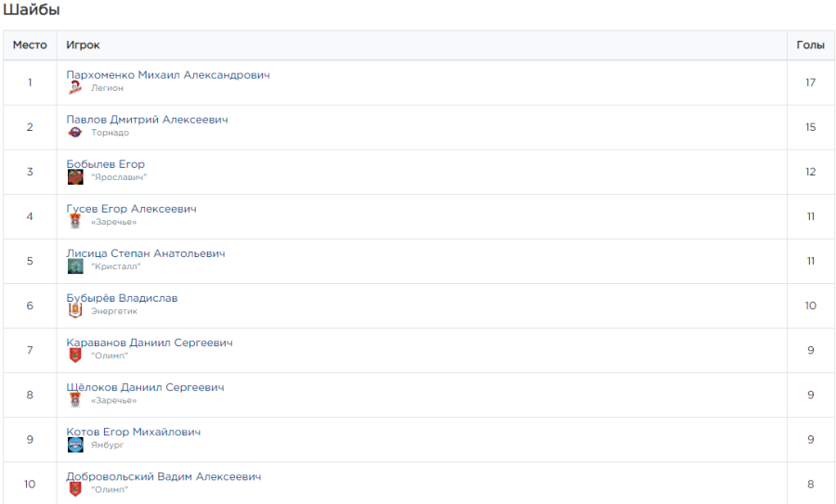Click the Заречье logo under Гусев Егор
This screenshot has width=836, height=504.
tap(75, 222)
